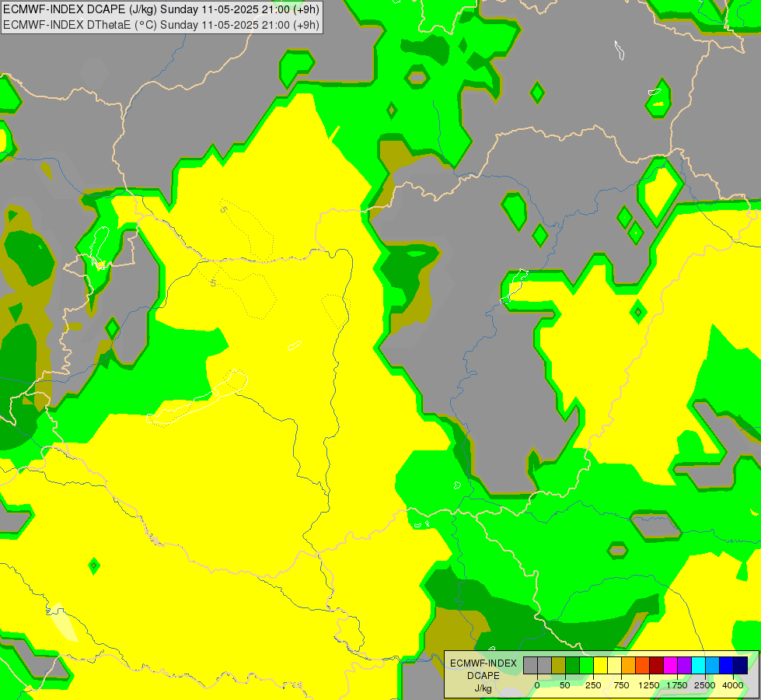
Task: Click the legend label 'ECMWF-INDEX'
Action: [x=483, y=663]
